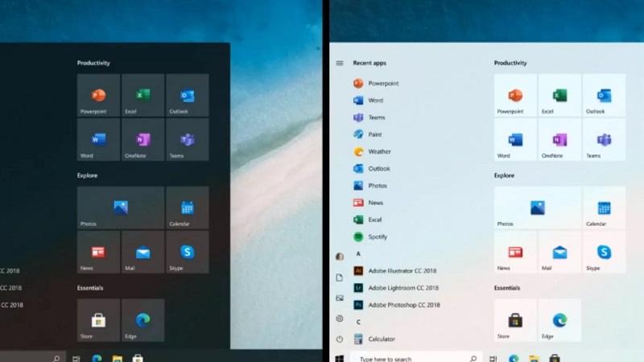Click the Power button in Start sidebar
This screenshot has width=644, height=362.
click(x=340, y=339)
